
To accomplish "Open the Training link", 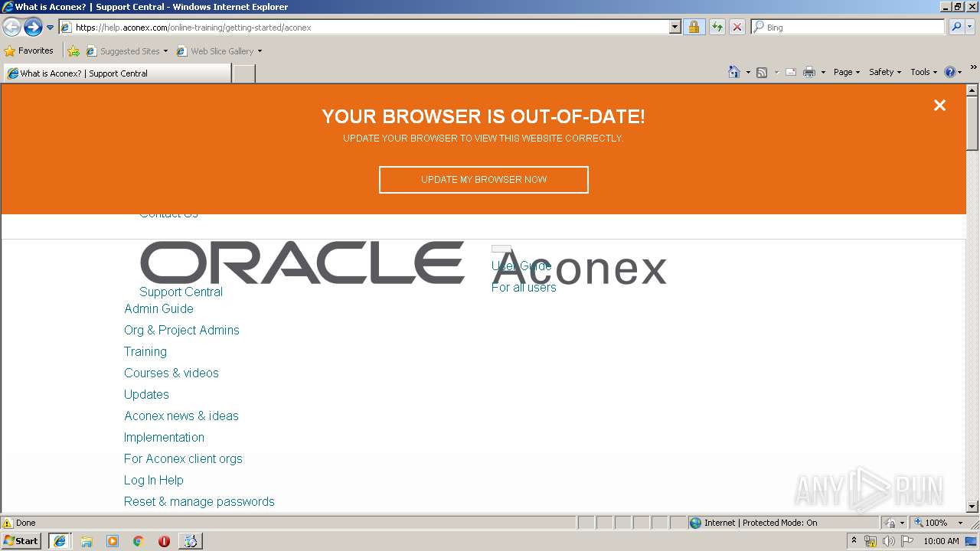I will pos(145,351).
